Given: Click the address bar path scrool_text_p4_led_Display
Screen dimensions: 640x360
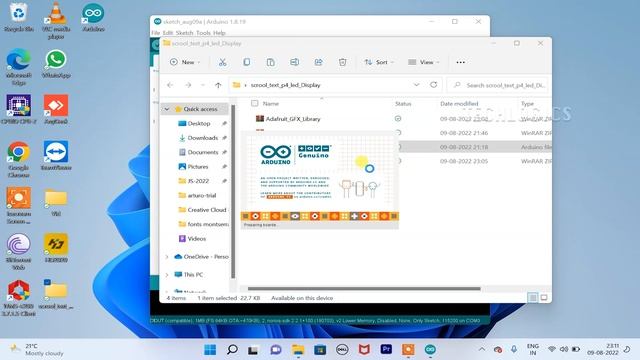Looking at the screenshot, I should (285, 85).
